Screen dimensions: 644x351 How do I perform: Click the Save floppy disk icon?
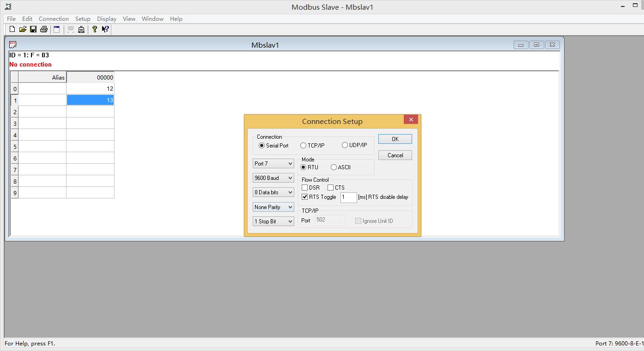(33, 29)
